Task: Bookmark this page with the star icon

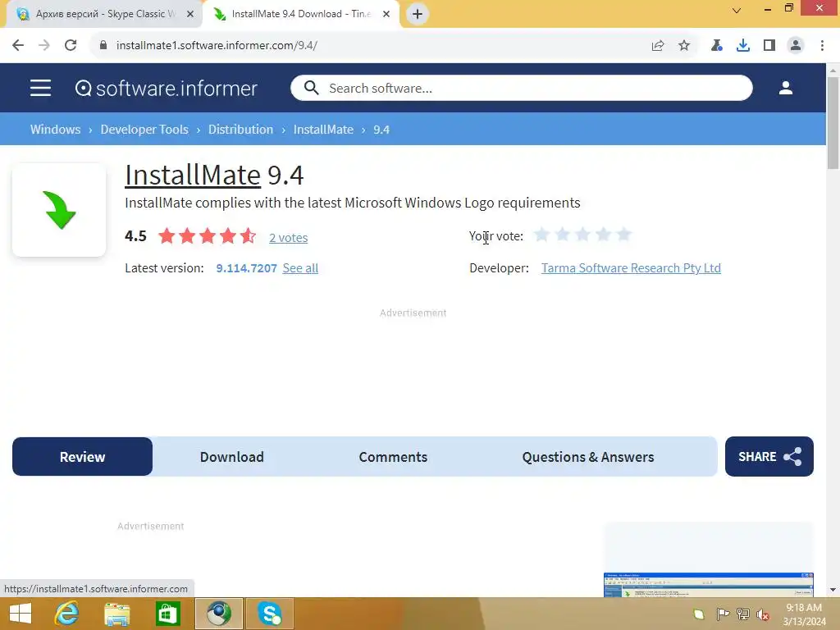Action: (684, 46)
